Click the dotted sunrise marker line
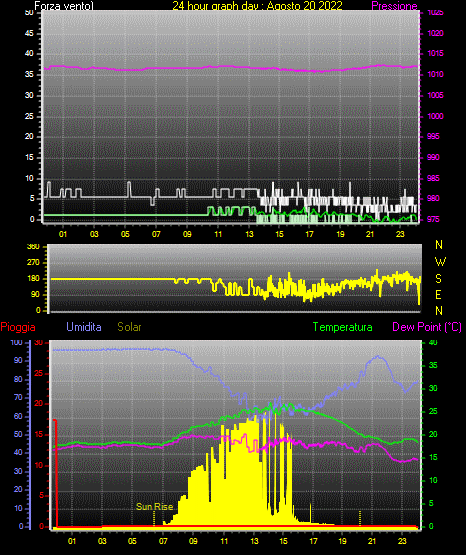Screen dimensions: 466x555 click(154, 519)
